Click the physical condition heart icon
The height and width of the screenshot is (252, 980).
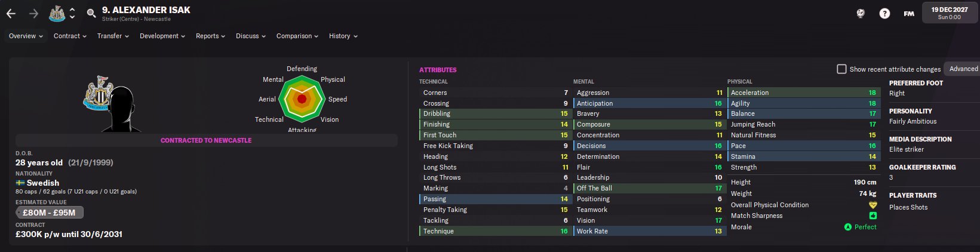(x=873, y=205)
